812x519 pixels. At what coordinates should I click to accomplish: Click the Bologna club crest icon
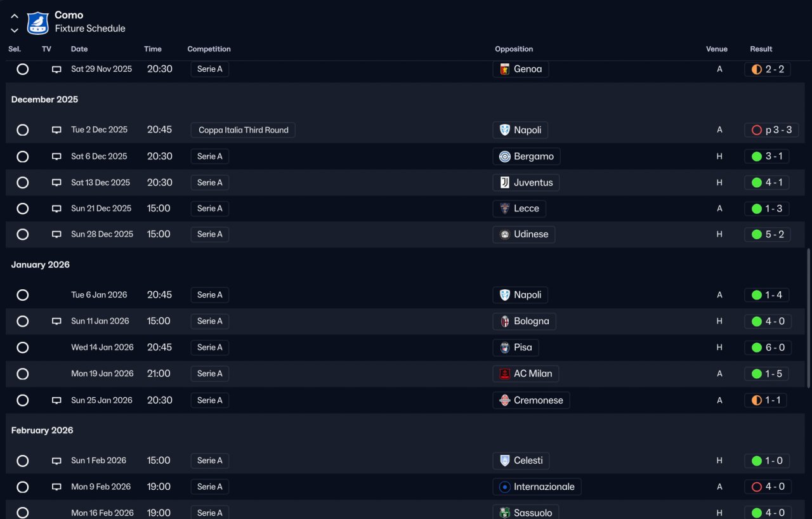coord(505,322)
